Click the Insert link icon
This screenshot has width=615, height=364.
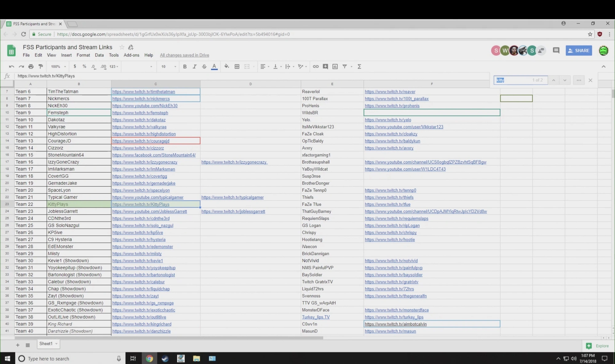[x=315, y=66]
